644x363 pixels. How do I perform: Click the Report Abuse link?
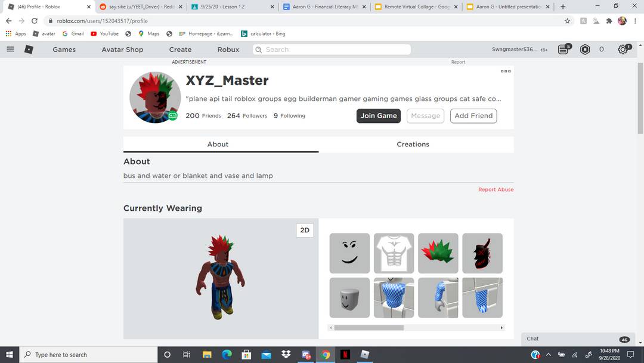click(496, 190)
